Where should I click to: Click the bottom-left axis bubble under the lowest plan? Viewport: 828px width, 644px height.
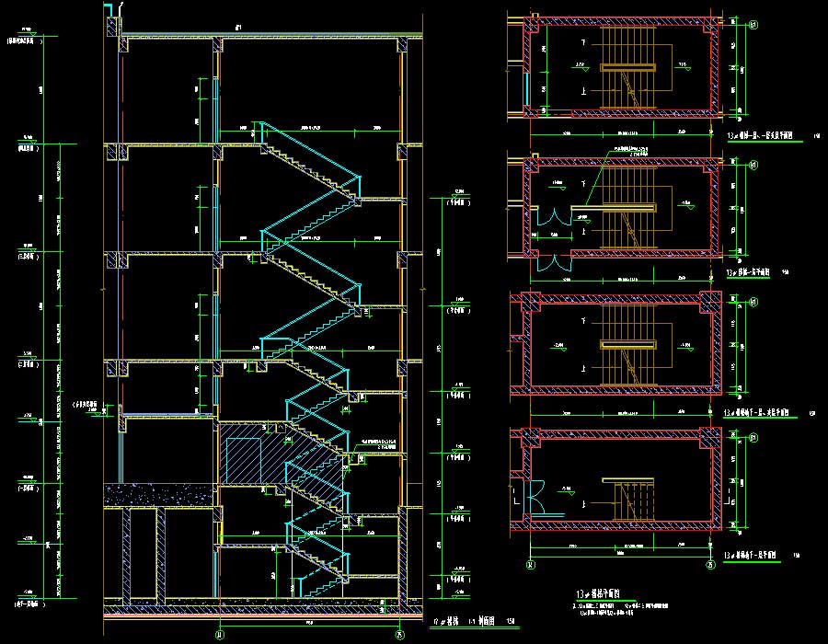(530, 565)
